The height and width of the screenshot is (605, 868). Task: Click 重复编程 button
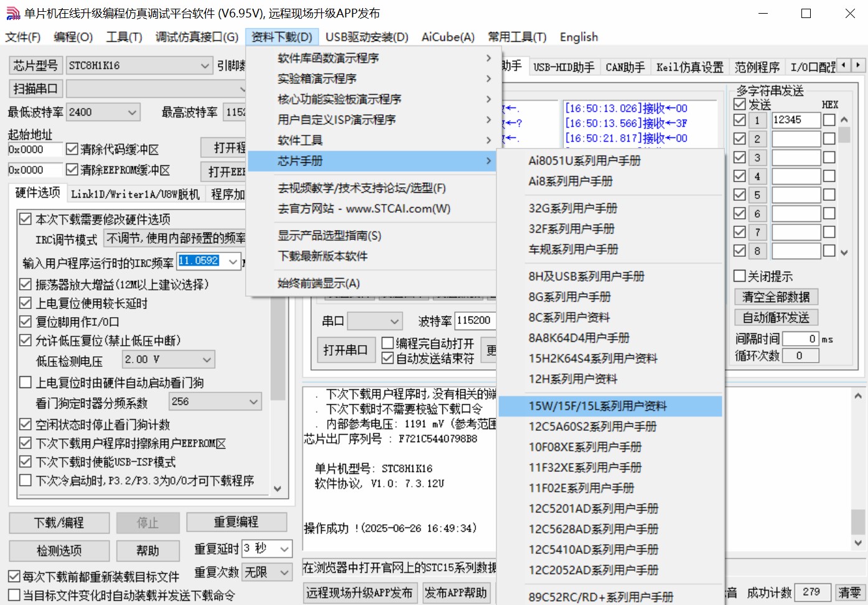[x=236, y=522]
